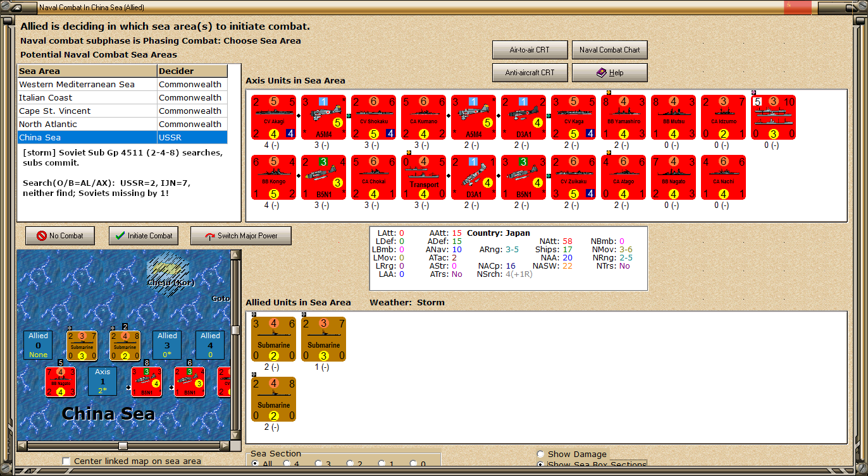The width and height of the screenshot is (868, 476).
Task: Select the A5M4 fighter beside CA Kumano
Action: 474,118
